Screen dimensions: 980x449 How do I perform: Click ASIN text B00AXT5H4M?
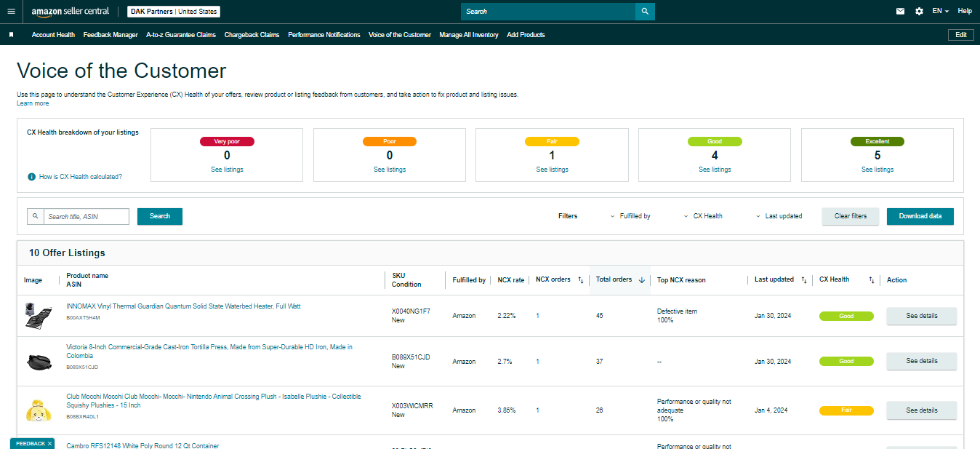click(x=83, y=318)
